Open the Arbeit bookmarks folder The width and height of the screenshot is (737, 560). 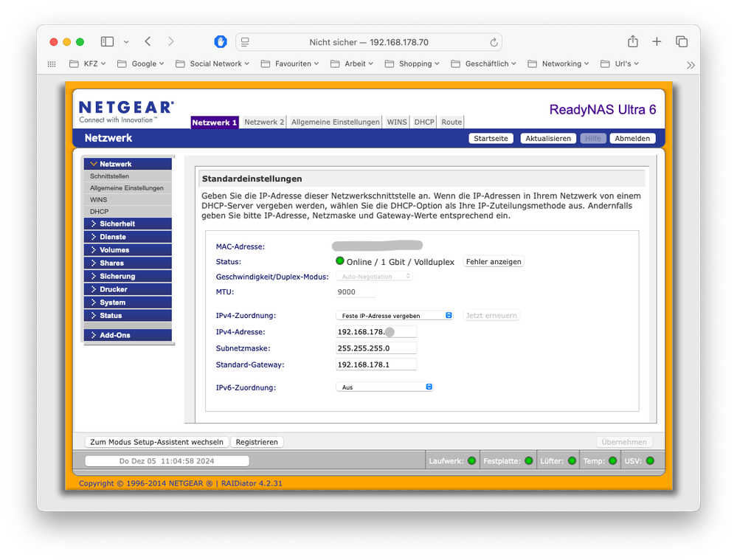[352, 63]
